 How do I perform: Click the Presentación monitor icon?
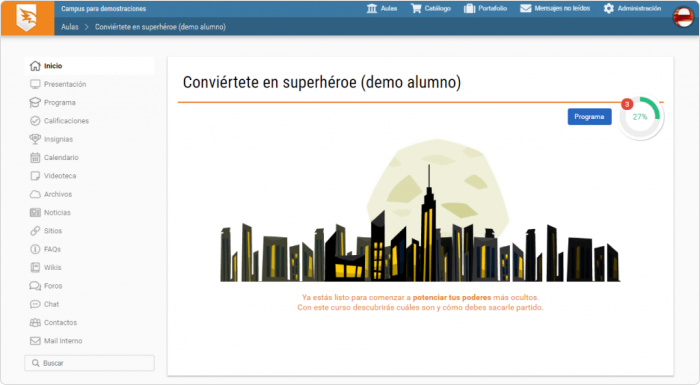point(35,84)
